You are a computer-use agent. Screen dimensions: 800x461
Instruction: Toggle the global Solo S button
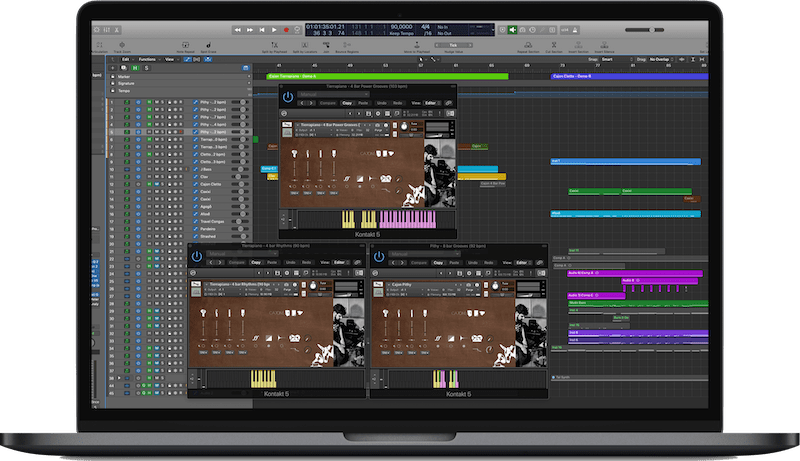146,68
